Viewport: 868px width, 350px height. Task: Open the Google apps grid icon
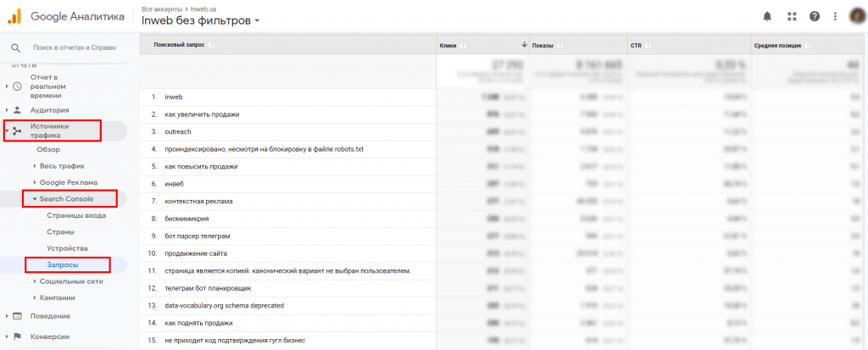click(x=791, y=17)
